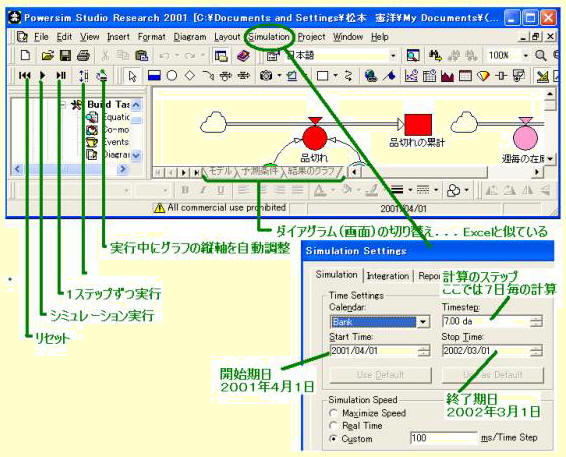Click the Paste clipboard icon

pos(141,55)
